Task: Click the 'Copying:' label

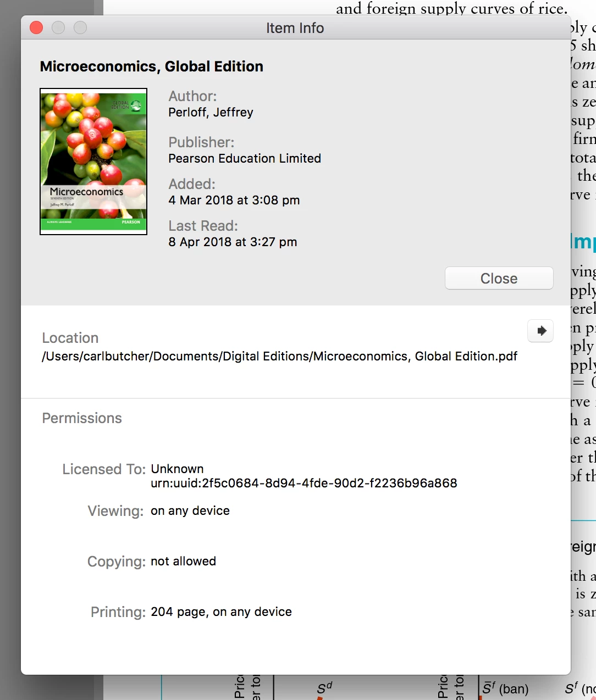Action: click(117, 562)
